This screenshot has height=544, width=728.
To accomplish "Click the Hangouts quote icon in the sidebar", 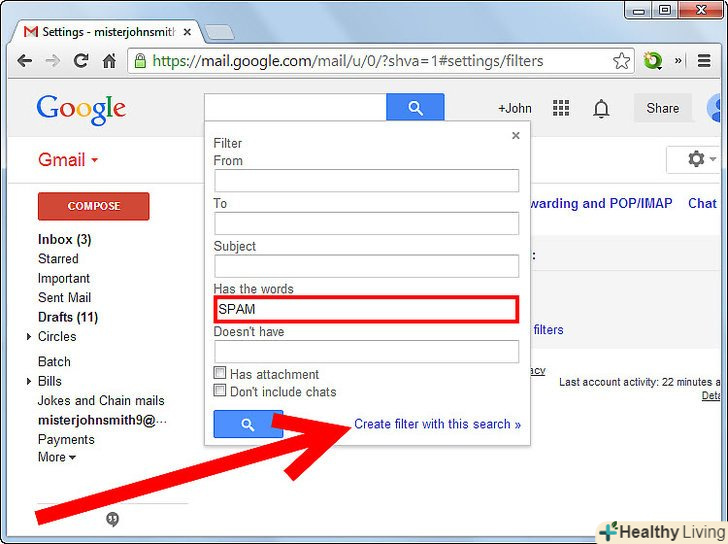I will 112,519.
